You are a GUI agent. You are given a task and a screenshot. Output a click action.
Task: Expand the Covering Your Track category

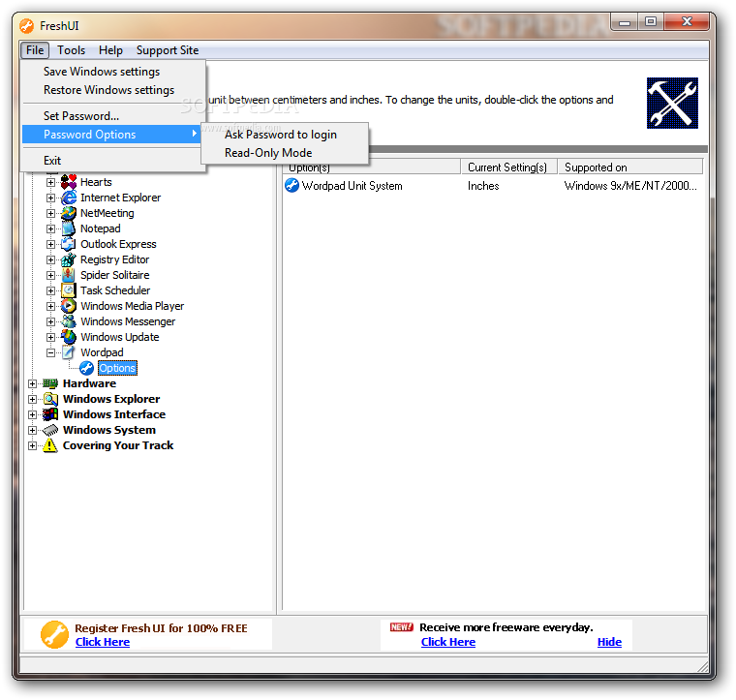pos(32,445)
